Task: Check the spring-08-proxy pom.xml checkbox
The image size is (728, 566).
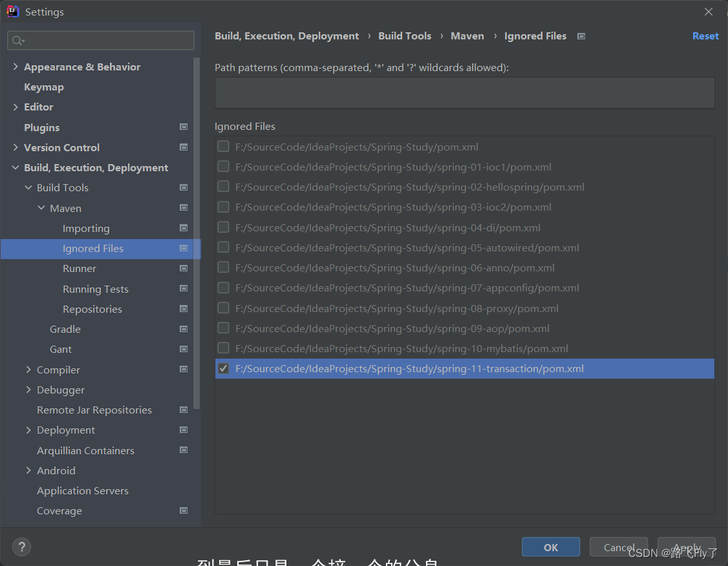Action: (223, 308)
